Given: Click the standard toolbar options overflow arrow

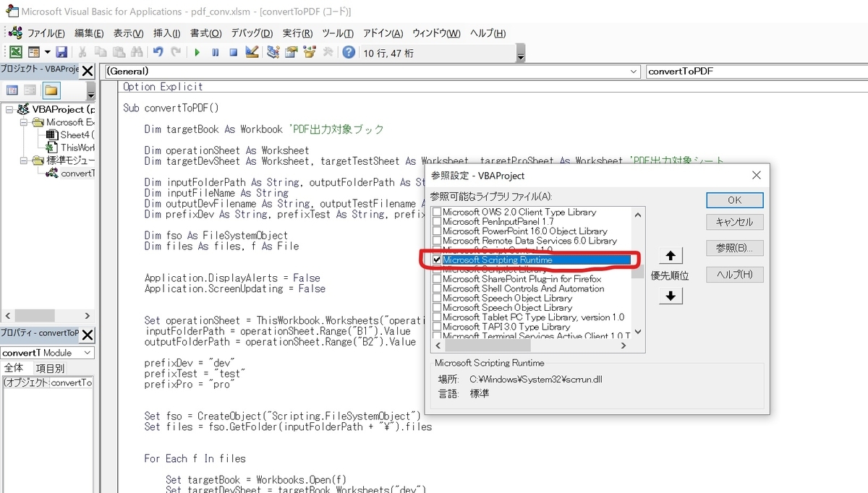Looking at the screenshot, I should (x=521, y=53).
